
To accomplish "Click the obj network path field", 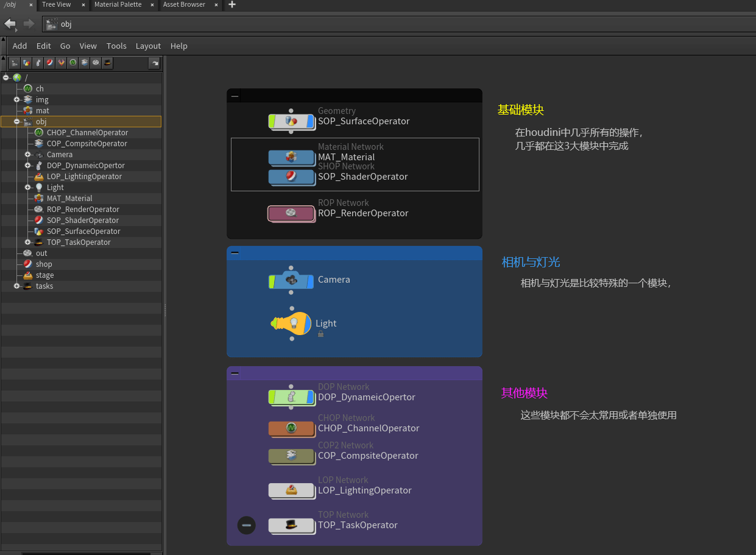I will [399, 24].
